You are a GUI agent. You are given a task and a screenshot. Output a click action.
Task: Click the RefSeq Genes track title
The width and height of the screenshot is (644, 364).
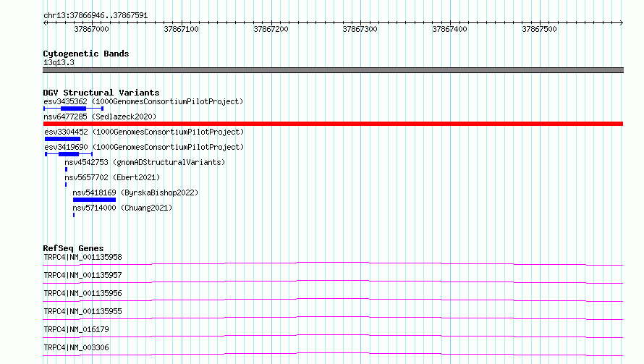(73, 248)
